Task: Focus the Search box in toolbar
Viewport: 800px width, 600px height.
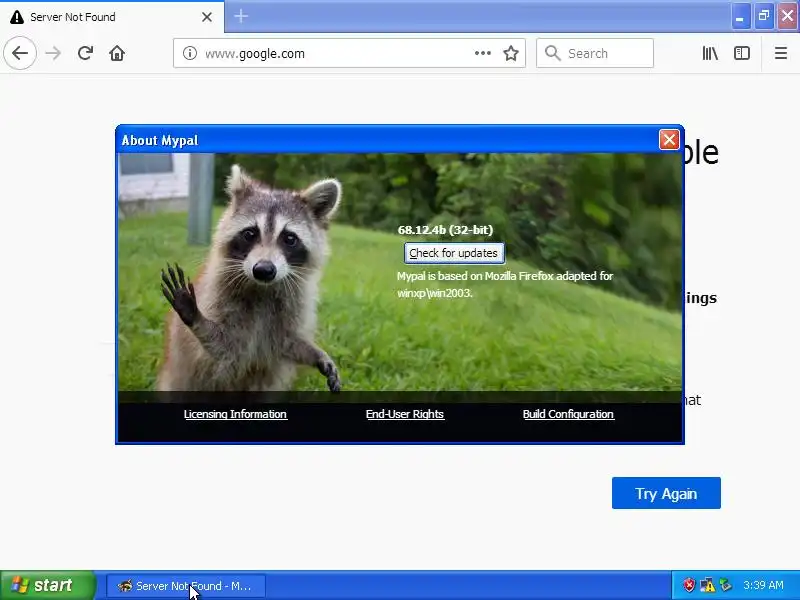Action: tap(595, 53)
